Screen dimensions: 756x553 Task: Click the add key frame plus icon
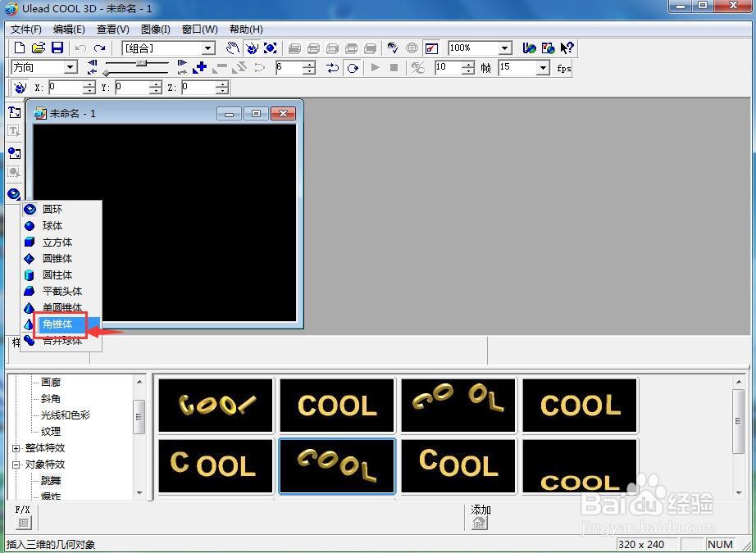[199, 67]
